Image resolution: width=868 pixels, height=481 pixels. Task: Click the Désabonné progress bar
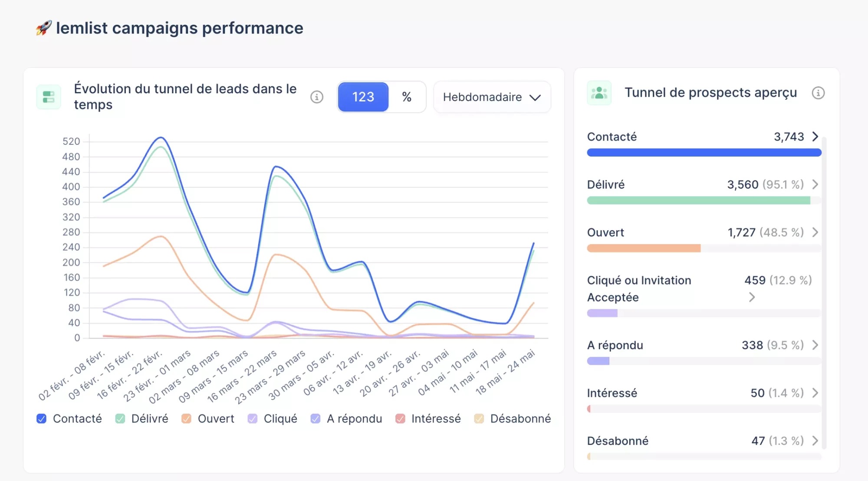tap(704, 456)
